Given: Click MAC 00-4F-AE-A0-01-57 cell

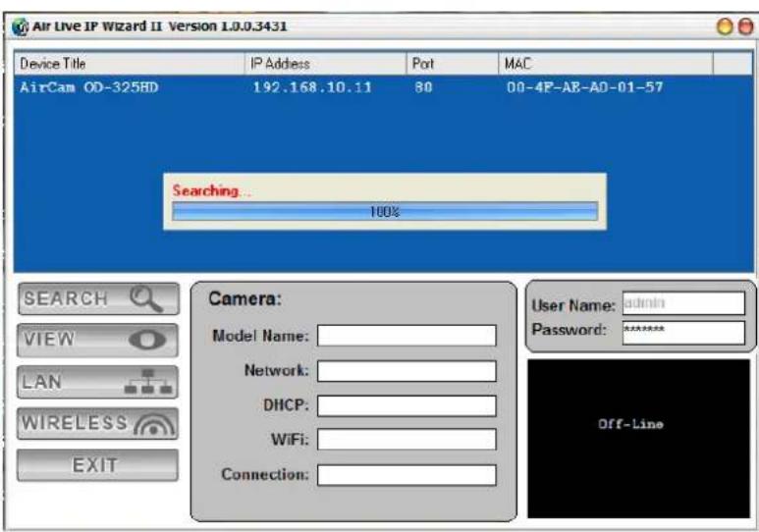Looking at the screenshot, I should (x=585, y=87).
